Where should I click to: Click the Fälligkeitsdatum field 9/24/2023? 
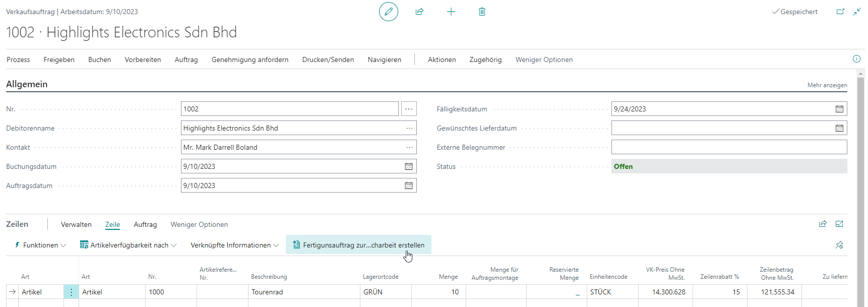click(729, 109)
